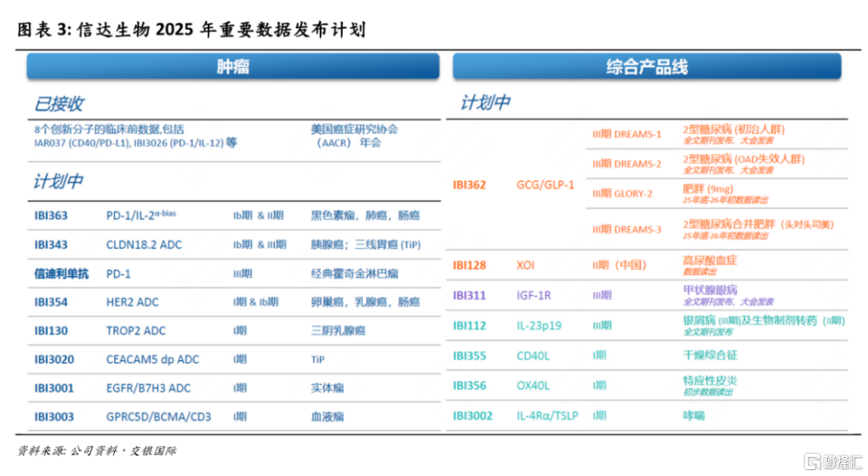Image resolution: width=868 pixels, height=476 pixels.
Task: Click the 计划中 heading under 综合产品线
Action: pyautogui.click(x=485, y=102)
